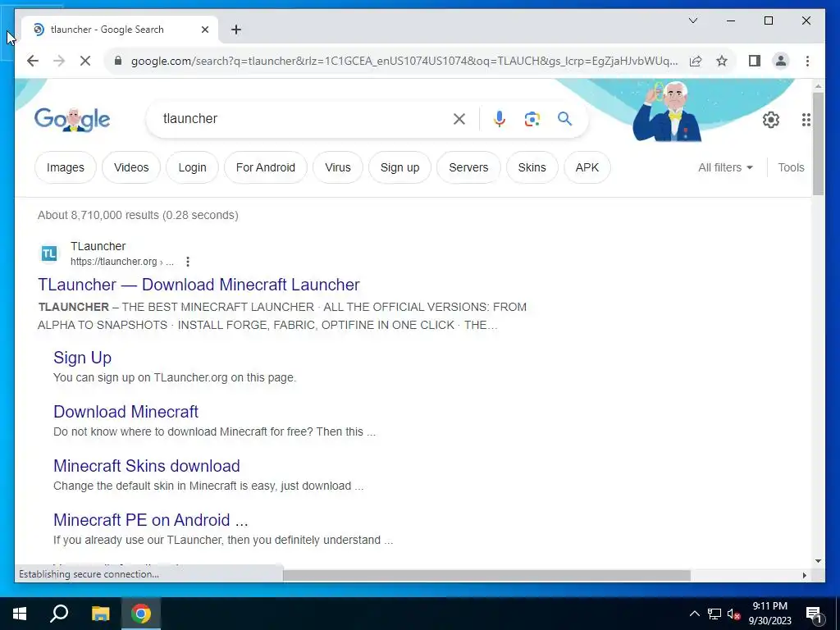Open Chrome side panel
Image resolution: width=840 pixels, height=630 pixels.
click(x=755, y=61)
